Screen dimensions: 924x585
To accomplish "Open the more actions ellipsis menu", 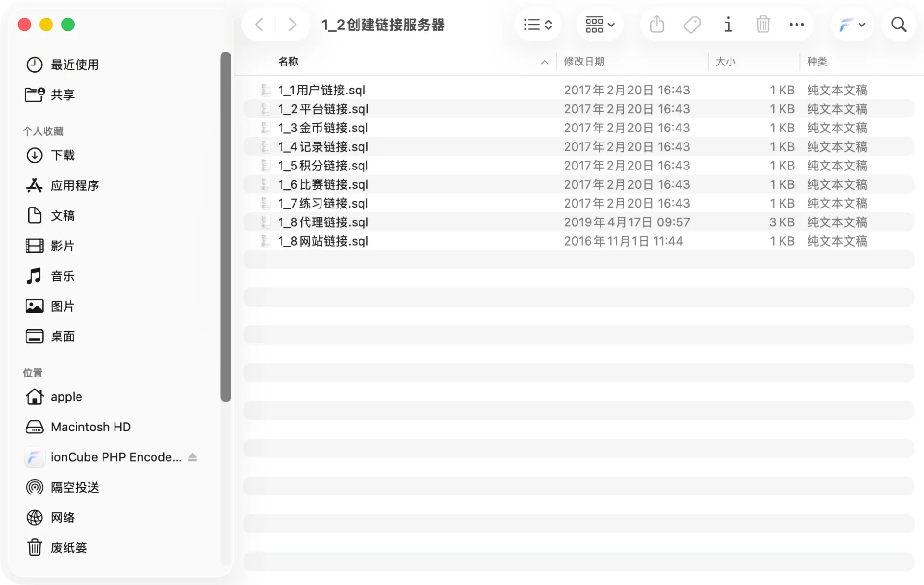I will (796, 25).
